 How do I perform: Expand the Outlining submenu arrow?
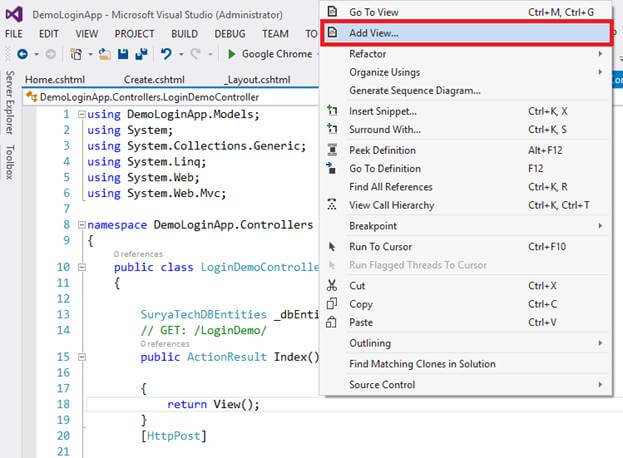(600, 343)
